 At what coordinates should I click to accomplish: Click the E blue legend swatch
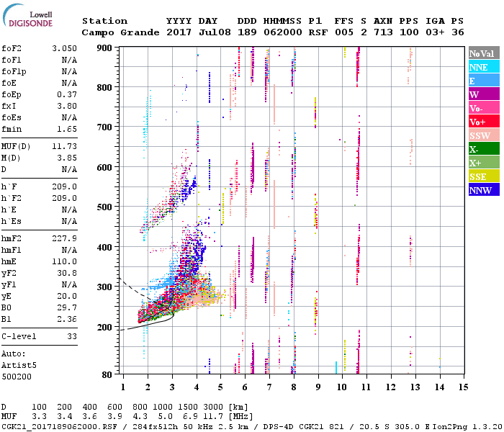coord(484,81)
